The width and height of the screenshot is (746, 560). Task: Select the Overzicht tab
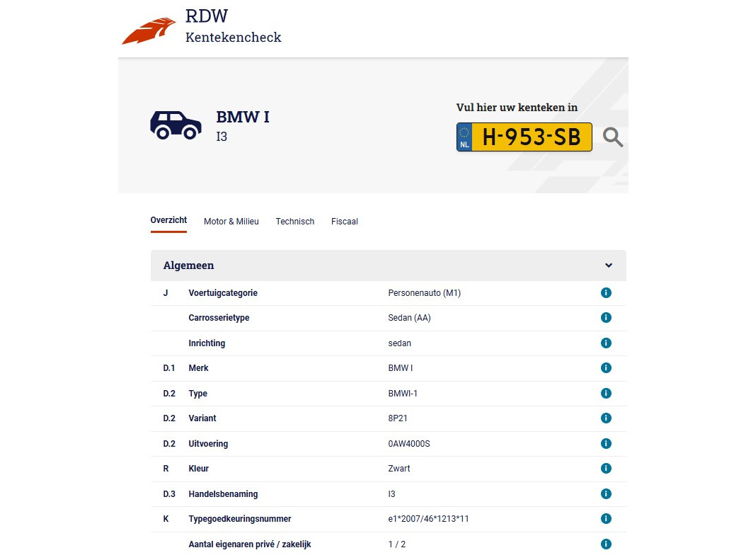point(168,221)
